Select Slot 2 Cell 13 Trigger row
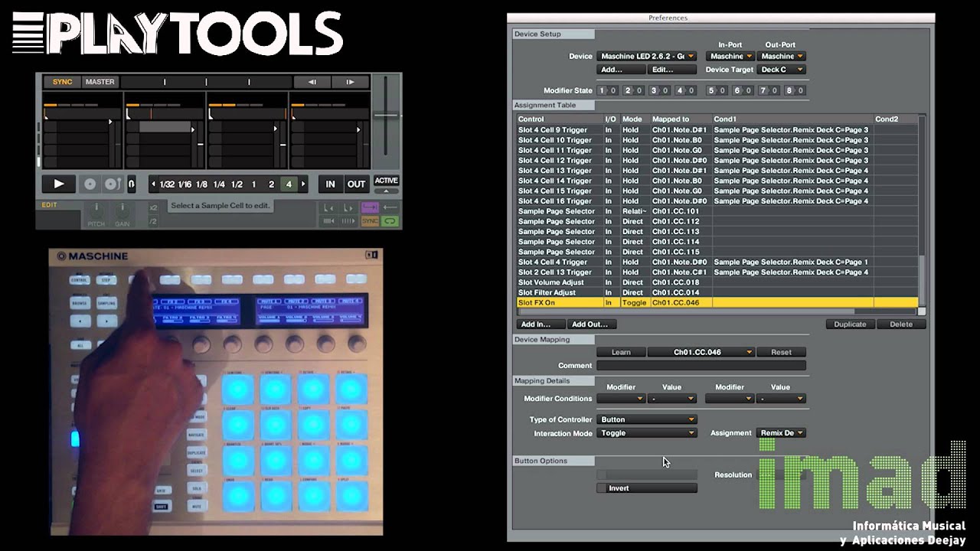Screen dimensions: 980x551 717,272
